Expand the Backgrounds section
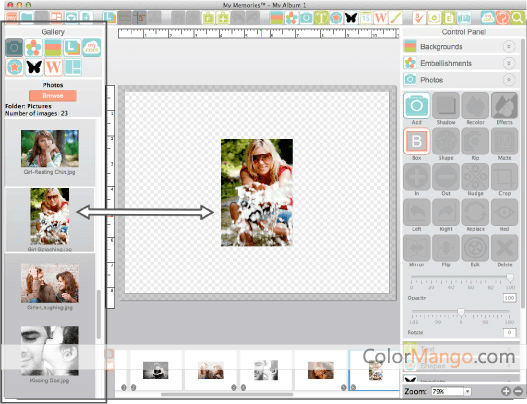The height and width of the screenshot is (404, 527). click(509, 47)
